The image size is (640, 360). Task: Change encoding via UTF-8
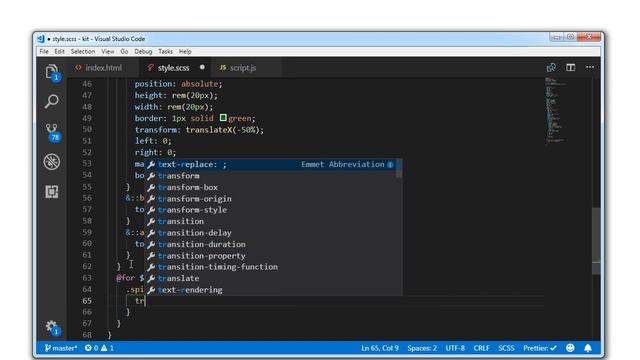click(x=455, y=348)
